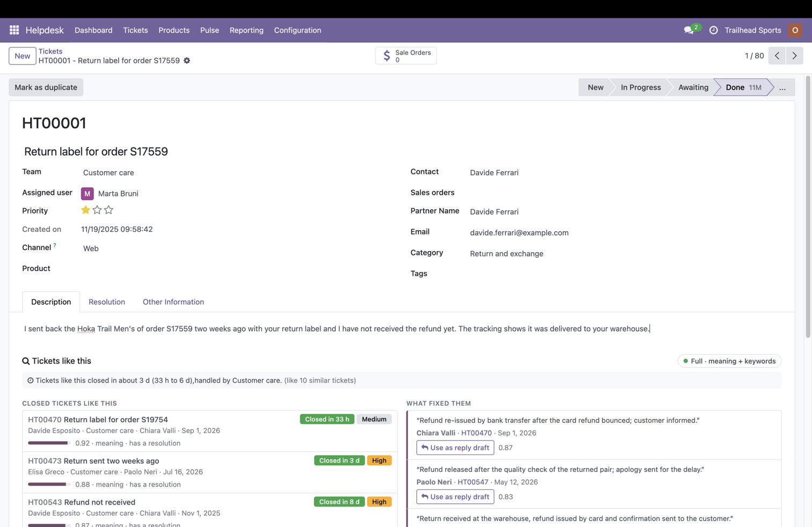
Task: Click similarity bar of ticket HT00473
Action: 49,485
